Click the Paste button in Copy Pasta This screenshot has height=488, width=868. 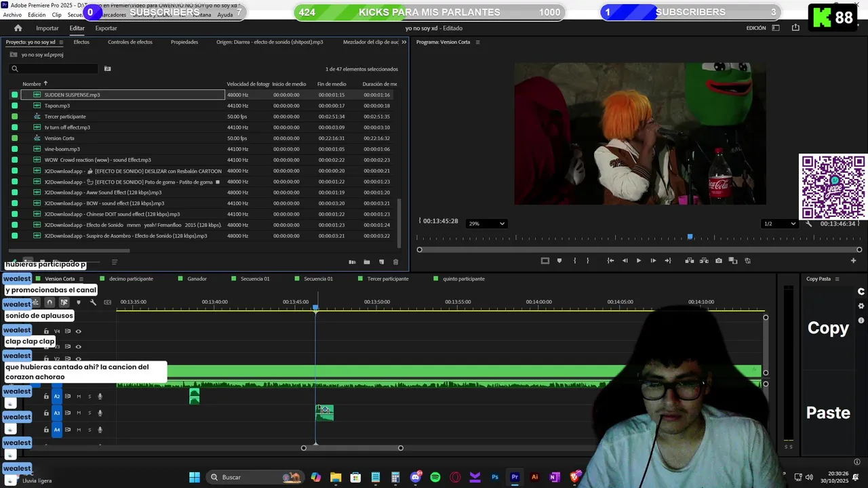(828, 413)
